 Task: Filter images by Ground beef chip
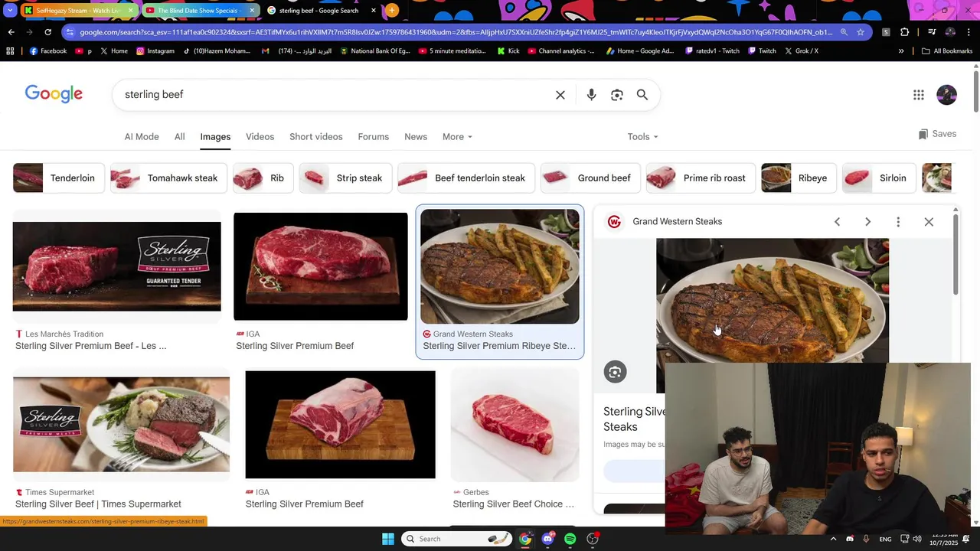pyautogui.click(x=590, y=178)
